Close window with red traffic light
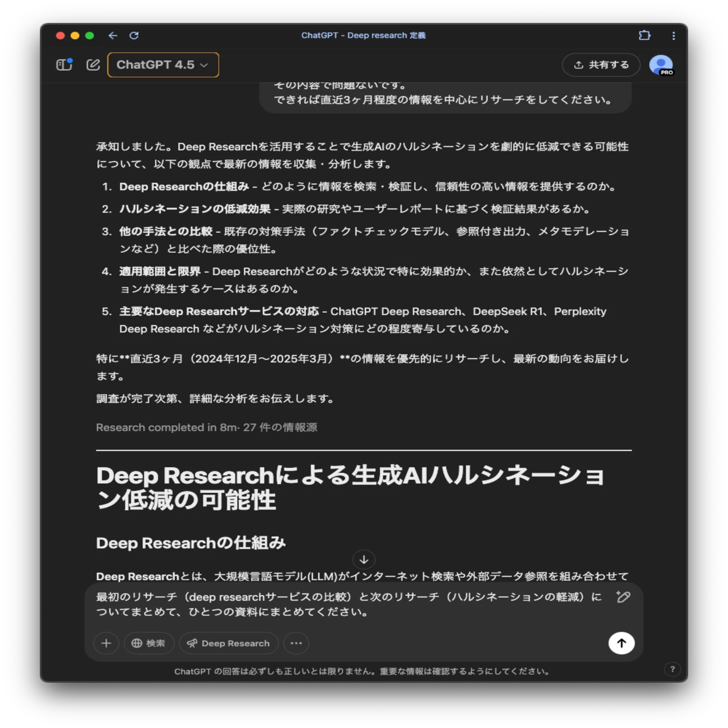Viewport: 728px width, 728px height. coord(60,35)
